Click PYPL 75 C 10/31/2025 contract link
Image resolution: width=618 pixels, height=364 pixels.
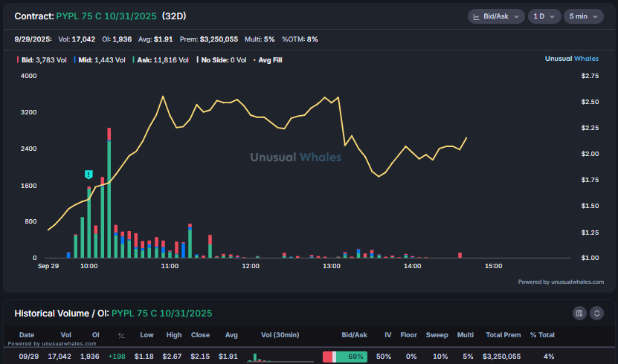pos(106,16)
